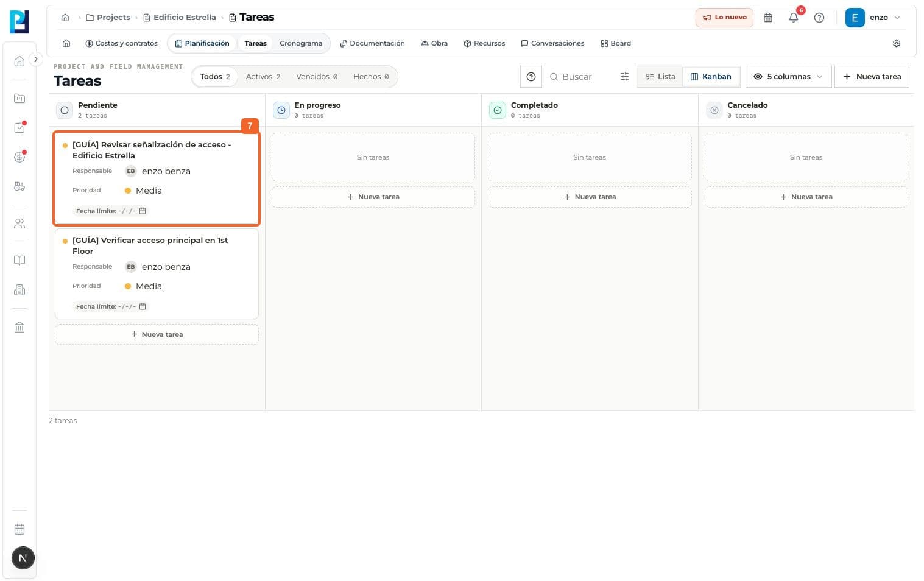Add Nueva tarea in En progreso column
This screenshot has width=924, height=581.
point(373,197)
